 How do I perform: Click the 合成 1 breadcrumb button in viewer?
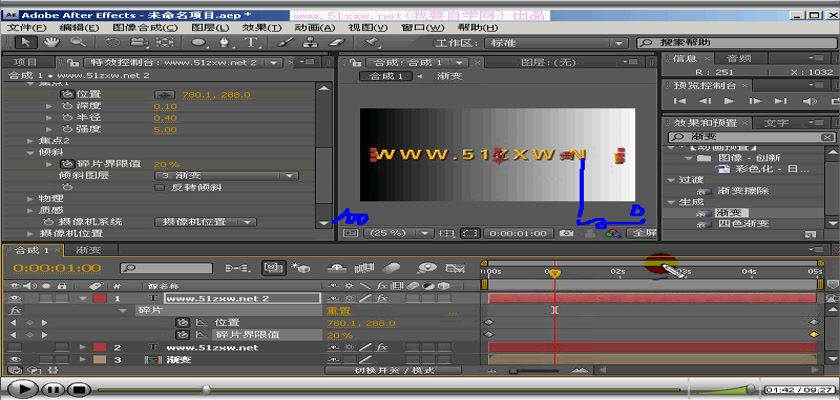(x=386, y=77)
